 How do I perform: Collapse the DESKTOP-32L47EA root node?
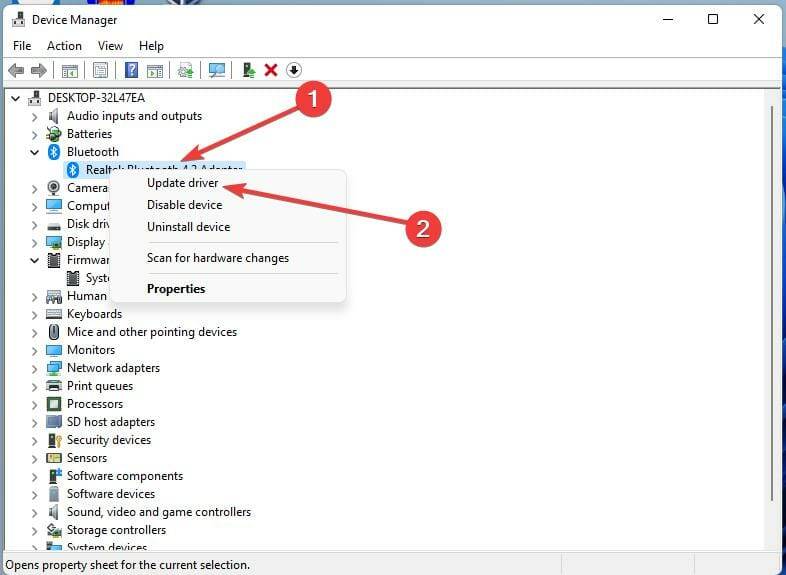point(16,98)
